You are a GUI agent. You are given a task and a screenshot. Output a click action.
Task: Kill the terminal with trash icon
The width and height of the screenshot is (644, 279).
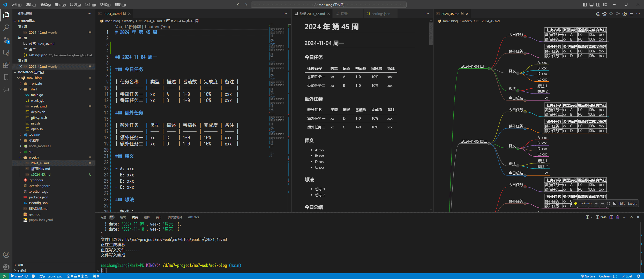[x=618, y=217]
